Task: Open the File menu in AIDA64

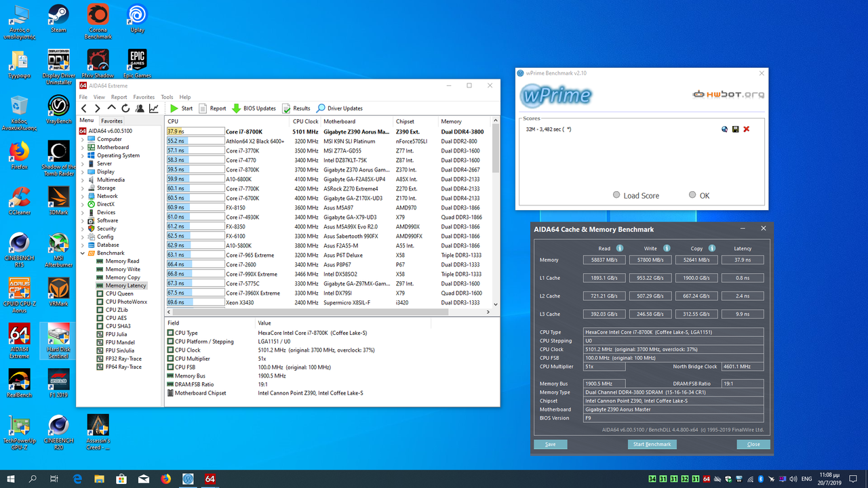Action: pos(83,97)
